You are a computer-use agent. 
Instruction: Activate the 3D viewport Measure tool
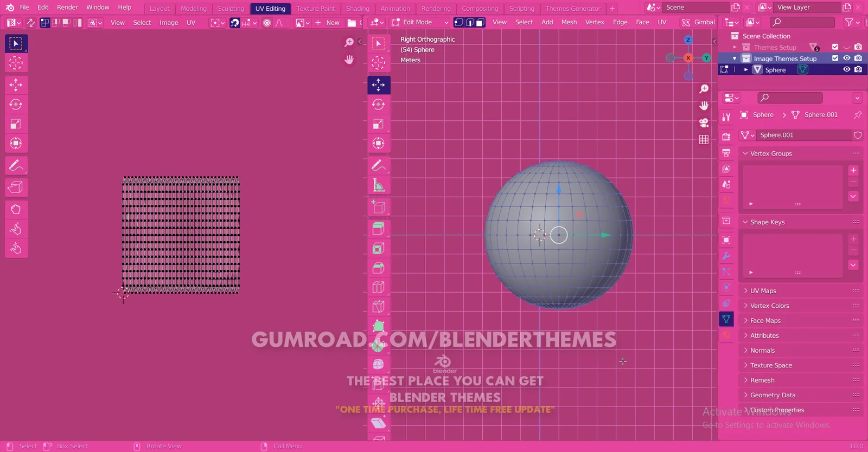379,185
